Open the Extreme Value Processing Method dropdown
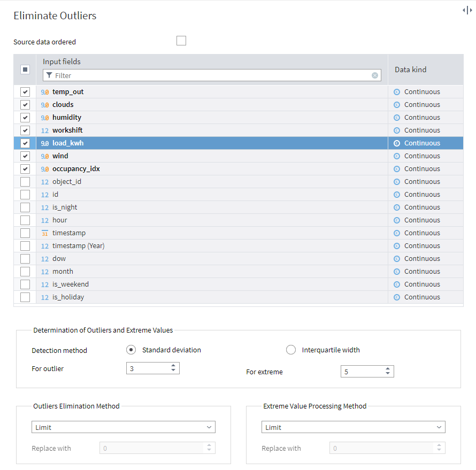476x470 pixels. point(353,427)
